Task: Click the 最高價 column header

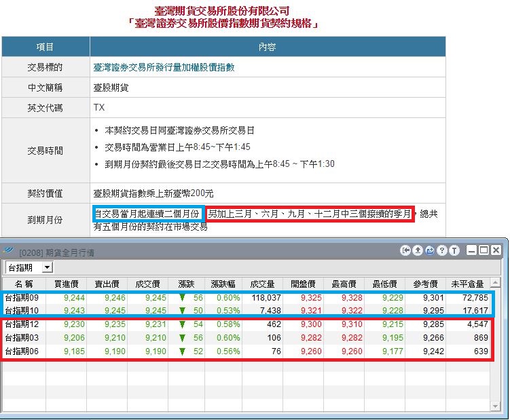Action: click(x=344, y=284)
